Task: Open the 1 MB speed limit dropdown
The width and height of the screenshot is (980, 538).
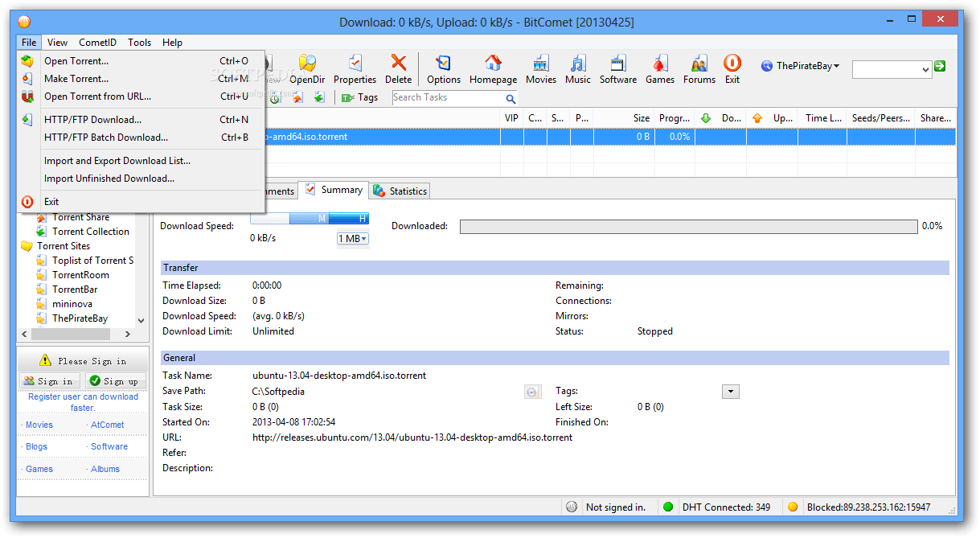Action: tap(352, 239)
